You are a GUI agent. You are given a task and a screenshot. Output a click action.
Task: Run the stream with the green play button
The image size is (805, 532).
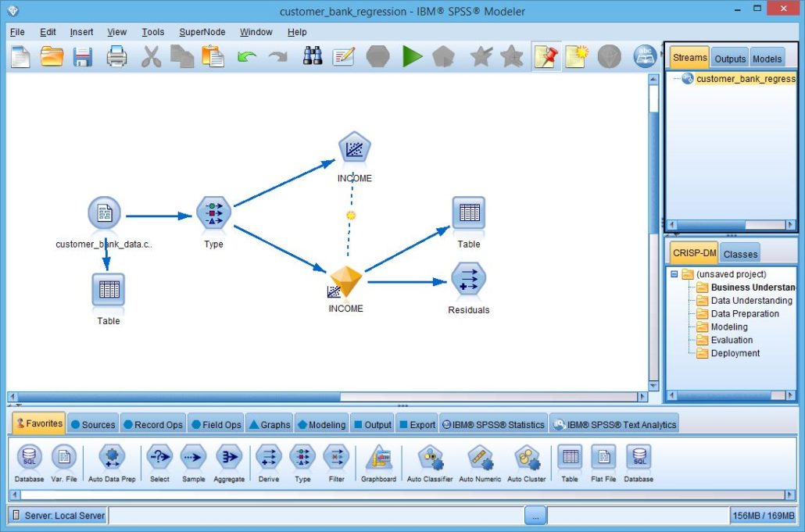pos(412,56)
